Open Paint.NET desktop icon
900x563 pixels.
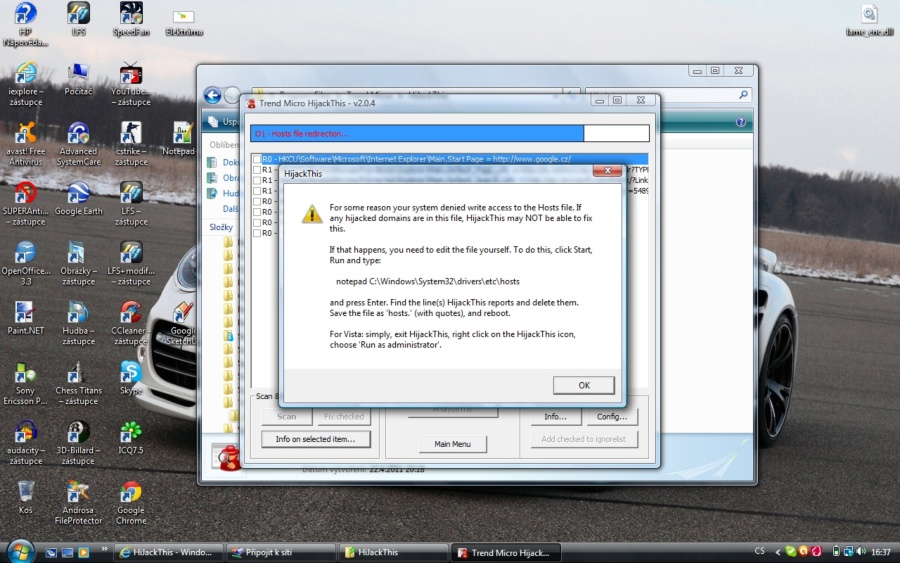pyautogui.click(x=25, y=318)
